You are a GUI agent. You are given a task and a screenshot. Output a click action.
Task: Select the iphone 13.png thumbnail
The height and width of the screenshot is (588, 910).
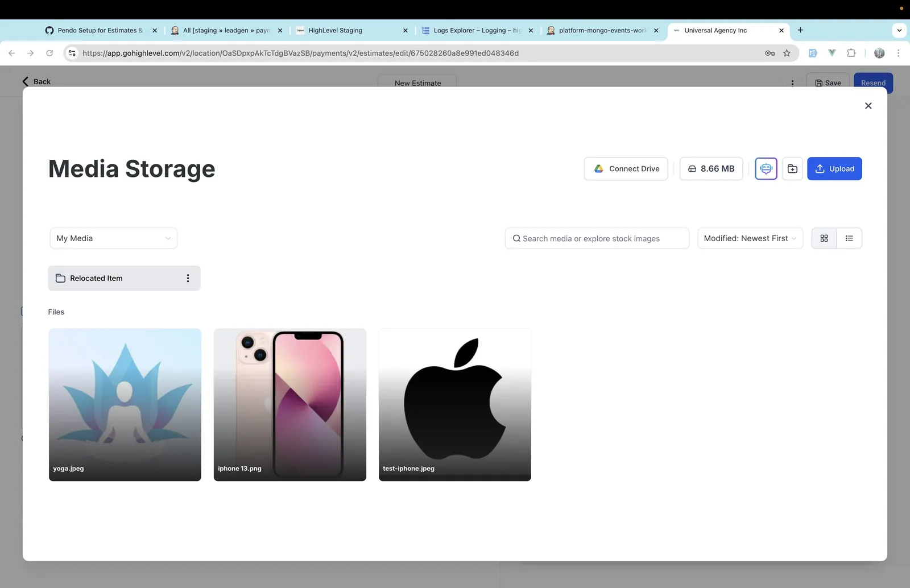pyautogui.click(x=290, y=405)
